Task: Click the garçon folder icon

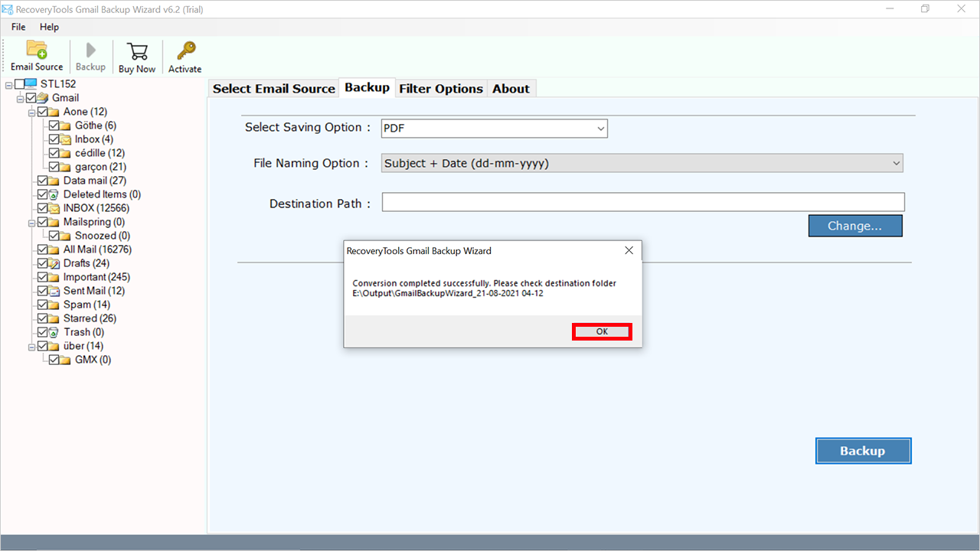Action: [x=66, y=167]
